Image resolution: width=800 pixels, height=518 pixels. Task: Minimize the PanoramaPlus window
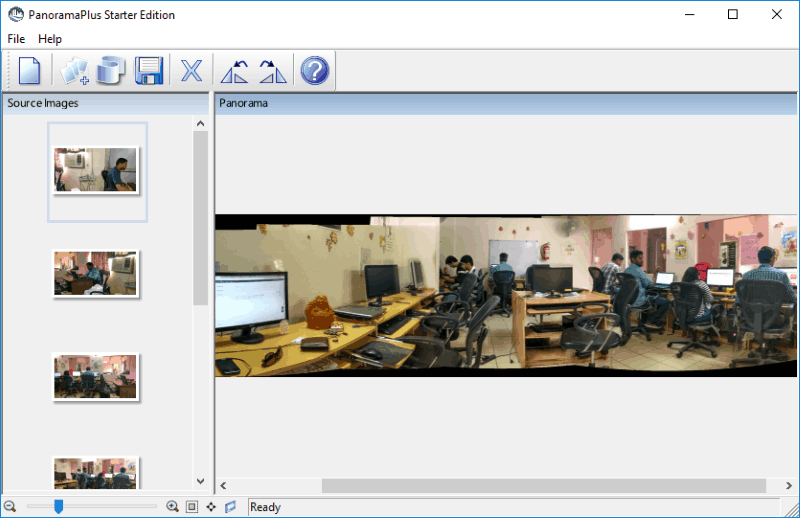point(690,14)
